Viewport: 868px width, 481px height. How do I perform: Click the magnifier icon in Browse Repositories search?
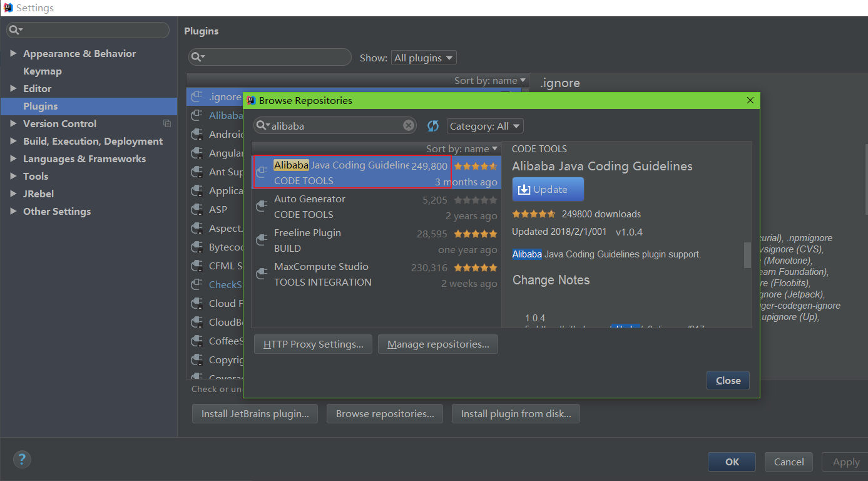262,126
